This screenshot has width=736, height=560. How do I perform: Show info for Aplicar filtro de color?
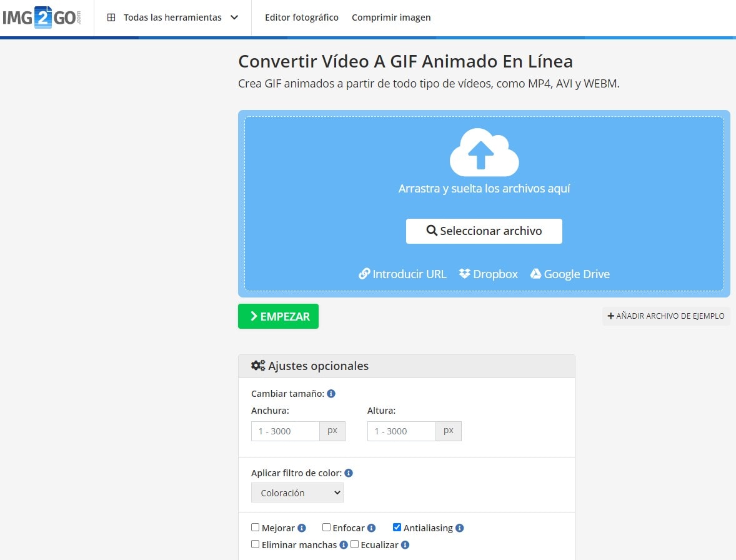349,473
